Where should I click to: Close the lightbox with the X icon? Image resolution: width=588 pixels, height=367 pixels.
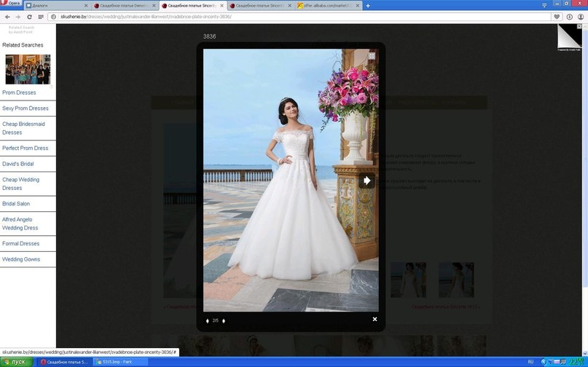click(375, 319)
